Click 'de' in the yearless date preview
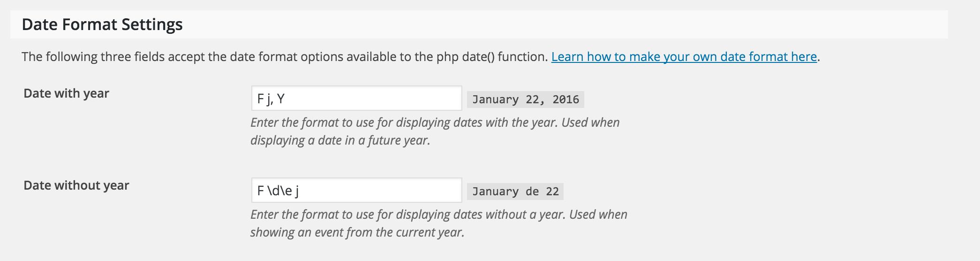The height and width of the screenshot is (261, 980). point(532,192)
